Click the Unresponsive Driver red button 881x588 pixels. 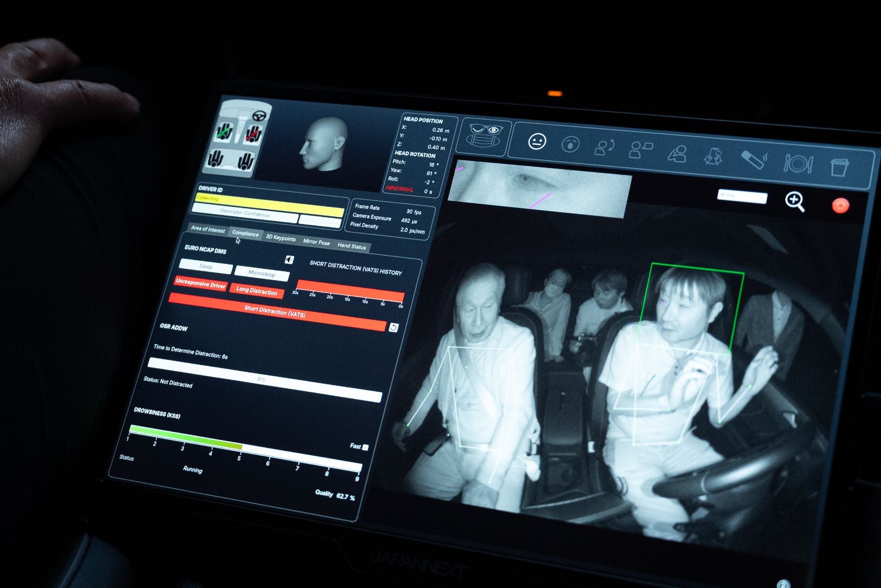click(200, 284)
